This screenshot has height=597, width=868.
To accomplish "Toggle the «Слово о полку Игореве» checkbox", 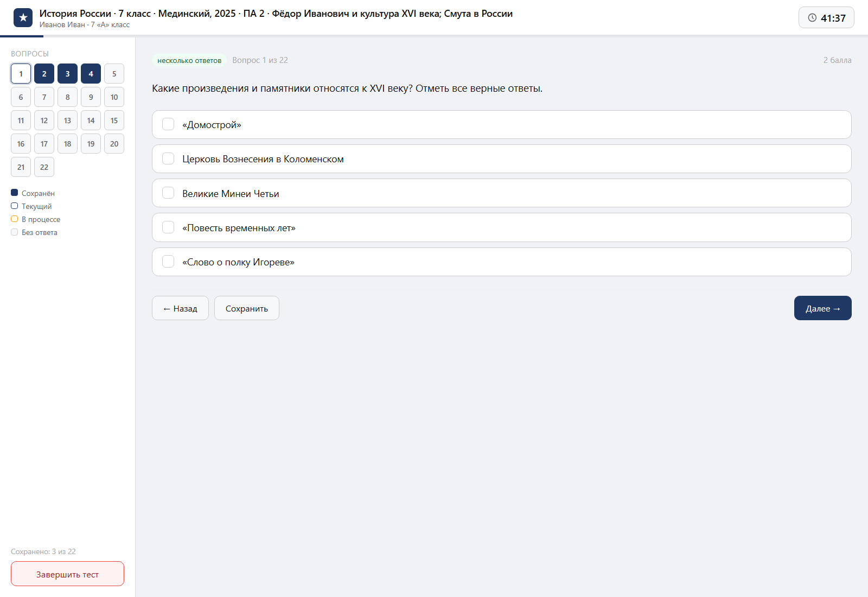I will coord(168,262).
